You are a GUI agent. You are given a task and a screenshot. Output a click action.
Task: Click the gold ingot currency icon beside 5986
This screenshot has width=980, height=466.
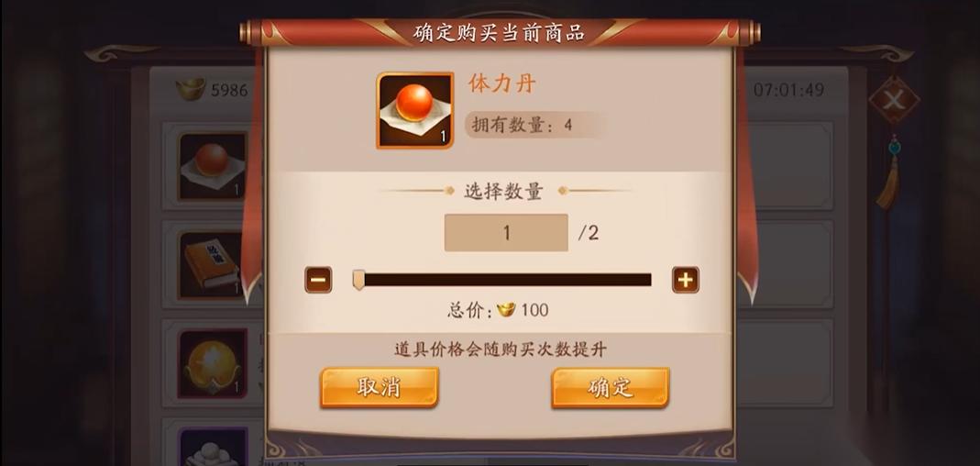pyautogui.click(x=191, y=90)
